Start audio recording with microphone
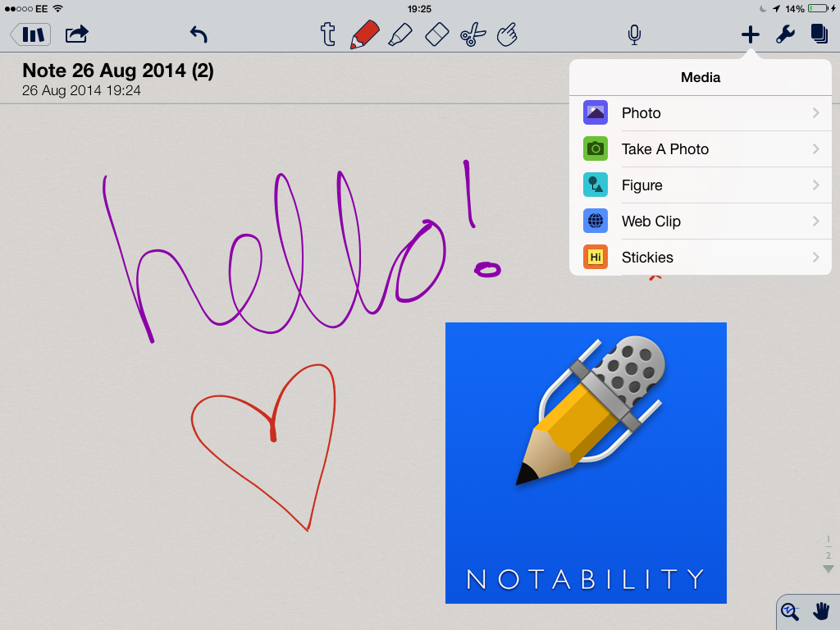This screenshot has height=630, width=840. coord(634,34)
